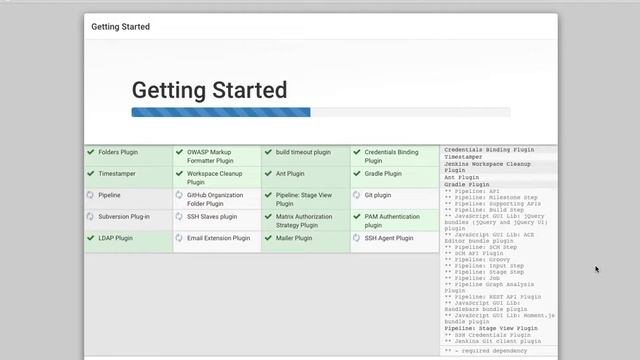Click the checkmark beside Matrix Authorization Strategy Plugin
This screenshot has height=360, width=640.
point(268,216)
